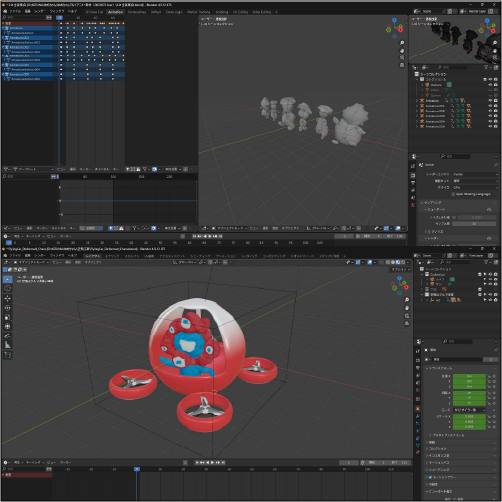Open XYZ Euler rotation mode dropdown
502x502 pixels.
(x=469, y=410)
